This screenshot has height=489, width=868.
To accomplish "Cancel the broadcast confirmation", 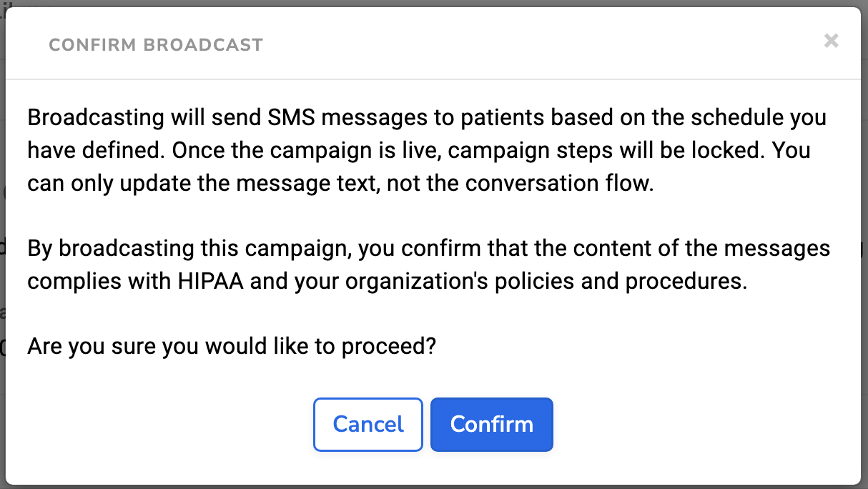I will pyautogui.click(x=368, y=425).
